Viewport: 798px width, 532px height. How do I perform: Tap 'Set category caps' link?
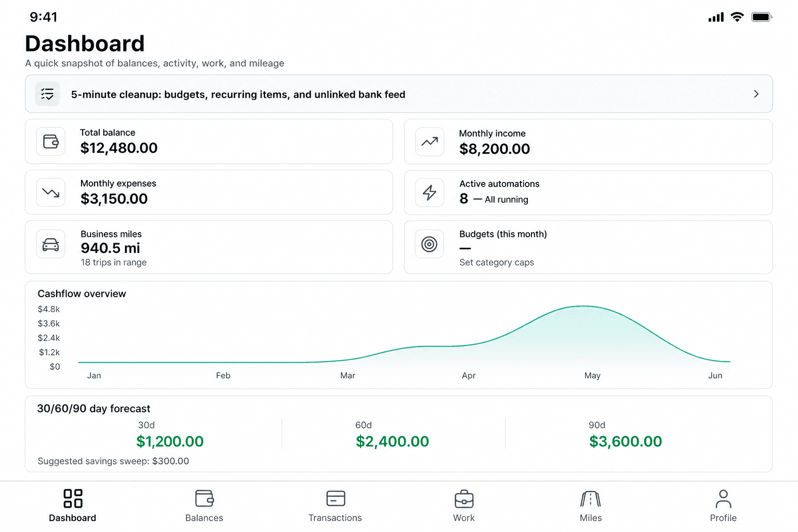(497, 262)
